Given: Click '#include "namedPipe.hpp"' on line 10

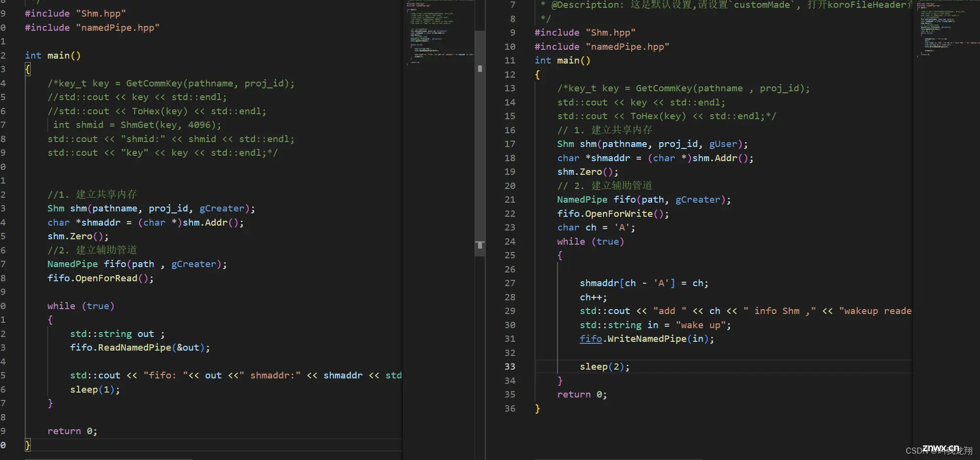Looking at the screenshot, I should tap(602, 47).
